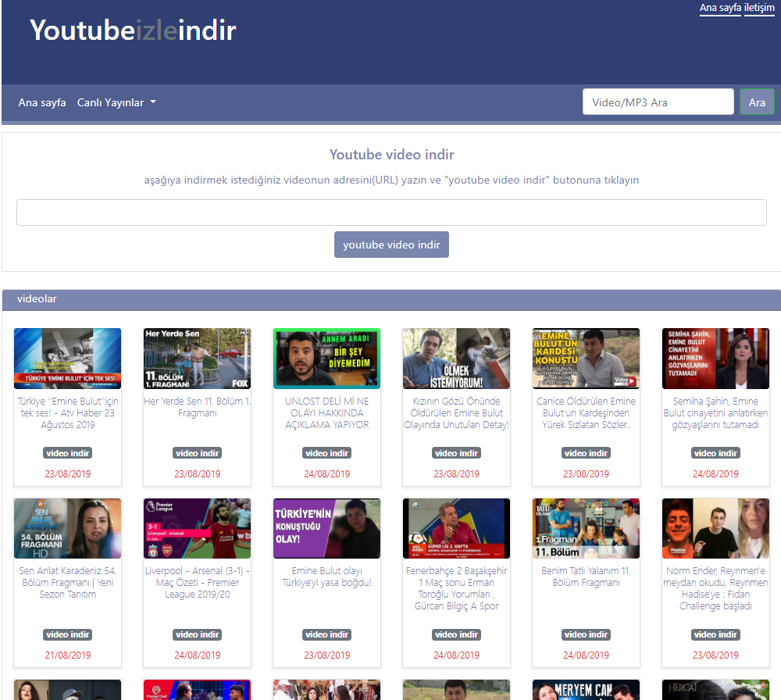Open the UNLOST video thumbnail
Screen dimensions: 781x700
(x=327, y=359)
